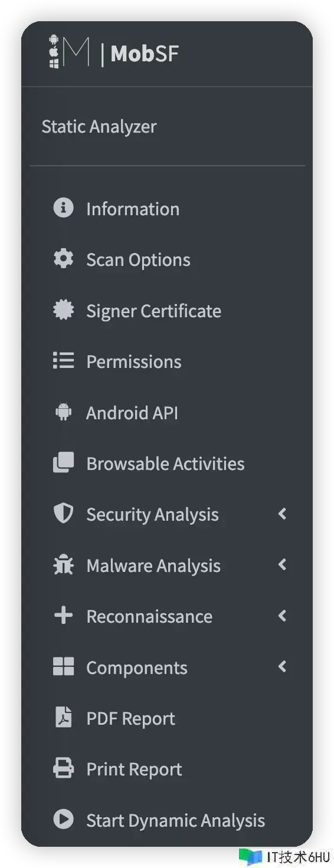This screenshot has width=334, height=868.
Task: Click the Malware Analysis bug icon
Action: pos(63,565)
